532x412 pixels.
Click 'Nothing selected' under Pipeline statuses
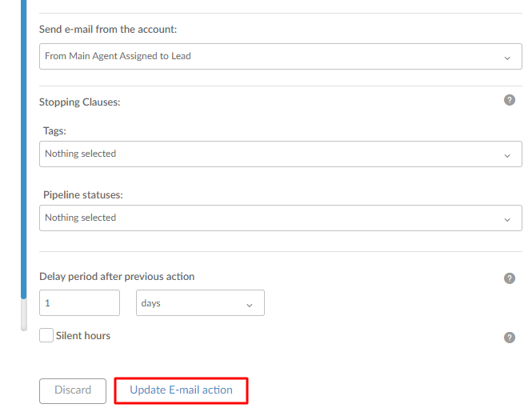point(81,218)
